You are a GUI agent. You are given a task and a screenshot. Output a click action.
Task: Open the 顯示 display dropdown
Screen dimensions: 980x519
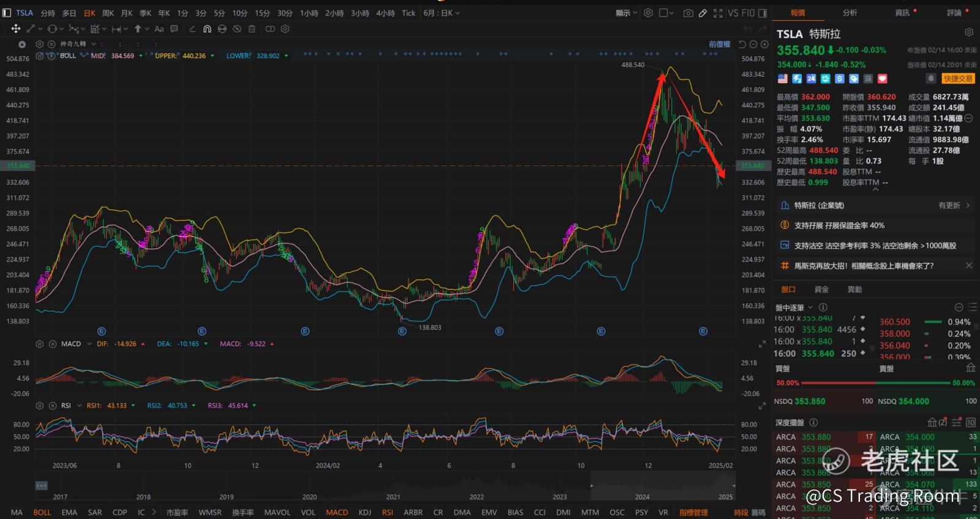(x=626, y=13)
